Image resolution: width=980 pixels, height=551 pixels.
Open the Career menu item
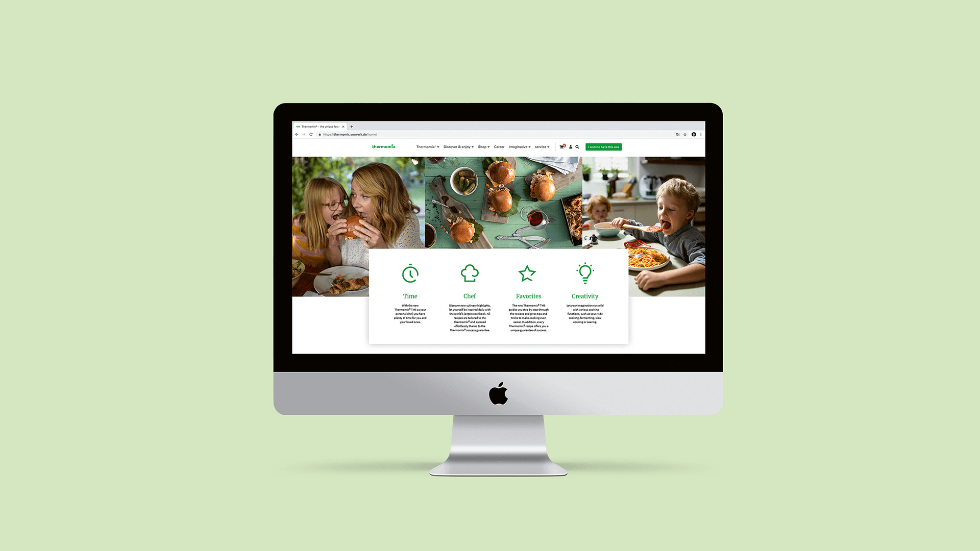[x=499, y=146]
